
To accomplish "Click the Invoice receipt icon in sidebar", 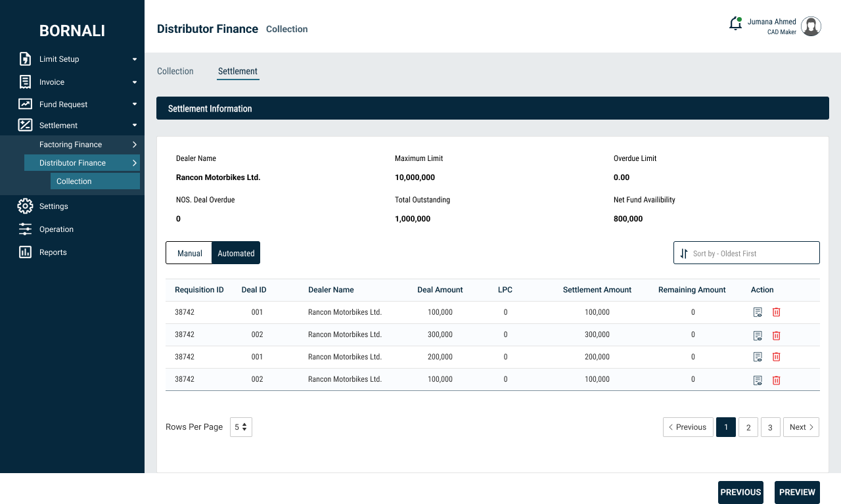I will click(x=25, y=82).
